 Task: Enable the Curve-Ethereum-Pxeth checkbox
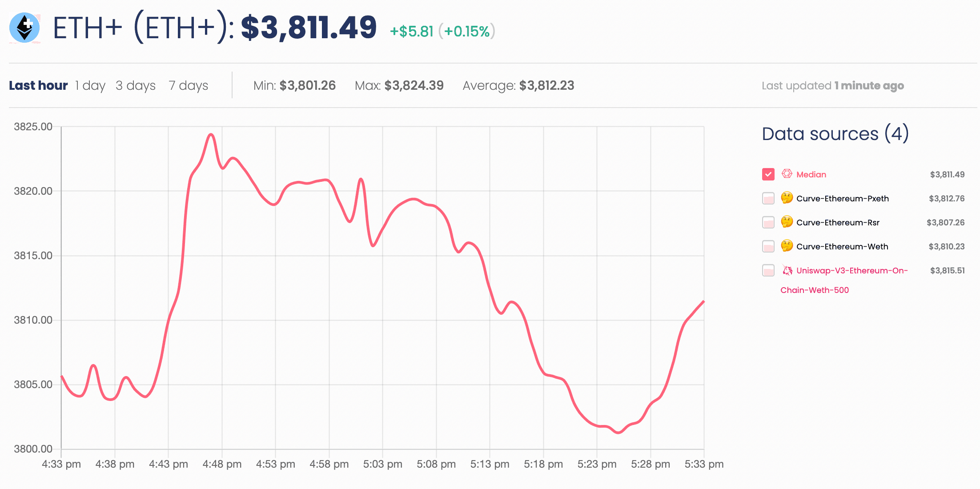(768, 198)
